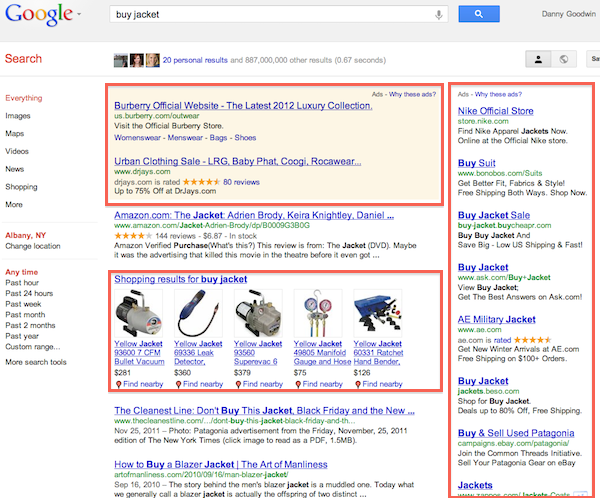Open Buy Jacket Sale ad

tap(494, 215)
